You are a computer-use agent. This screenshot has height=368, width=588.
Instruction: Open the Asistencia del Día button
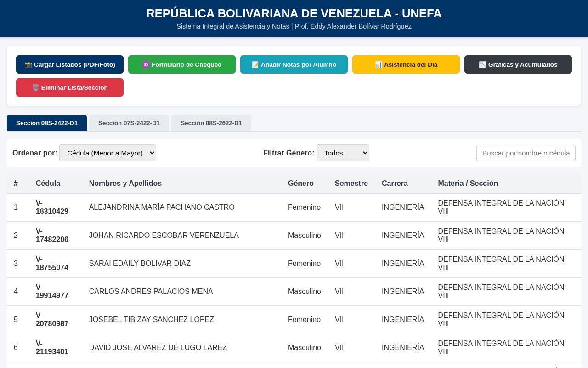406,64
